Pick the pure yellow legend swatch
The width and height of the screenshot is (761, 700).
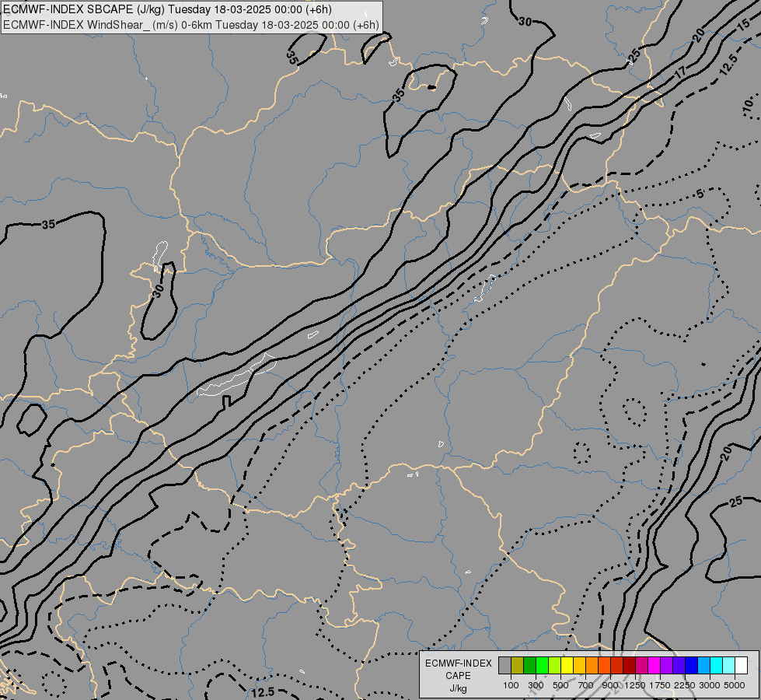(x=567, y=666)
